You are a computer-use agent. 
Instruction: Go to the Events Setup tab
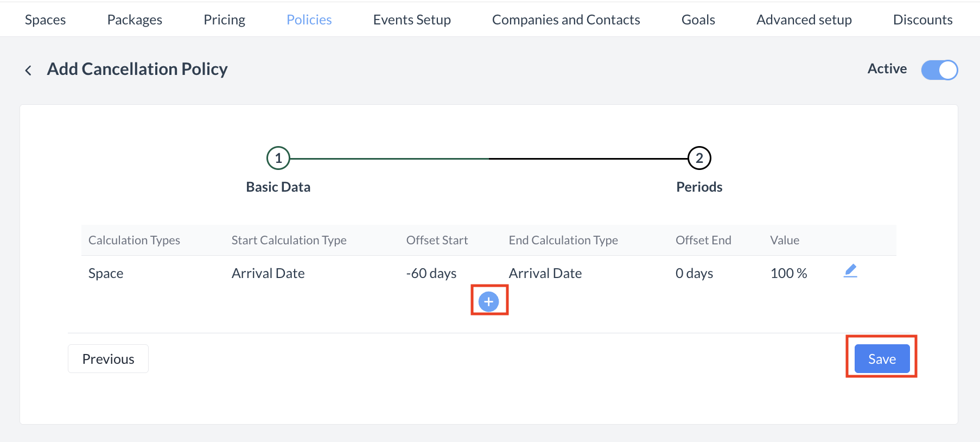click(x=412, y=20)
